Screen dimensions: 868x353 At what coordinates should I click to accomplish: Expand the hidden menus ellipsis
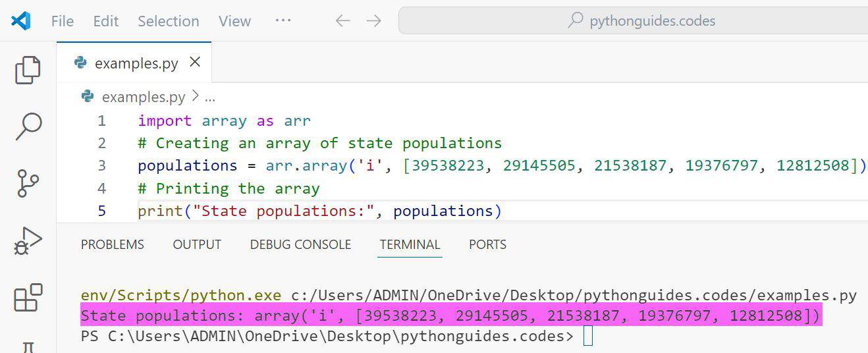[283, 20]
